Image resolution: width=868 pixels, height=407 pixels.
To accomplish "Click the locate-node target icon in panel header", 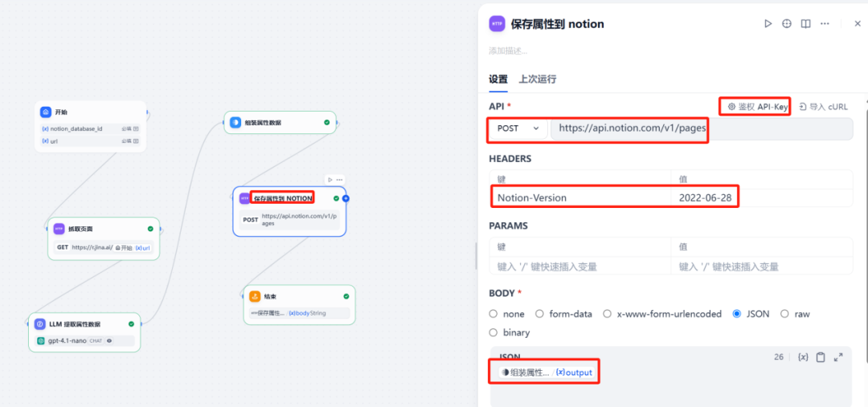I will point(787,24).
